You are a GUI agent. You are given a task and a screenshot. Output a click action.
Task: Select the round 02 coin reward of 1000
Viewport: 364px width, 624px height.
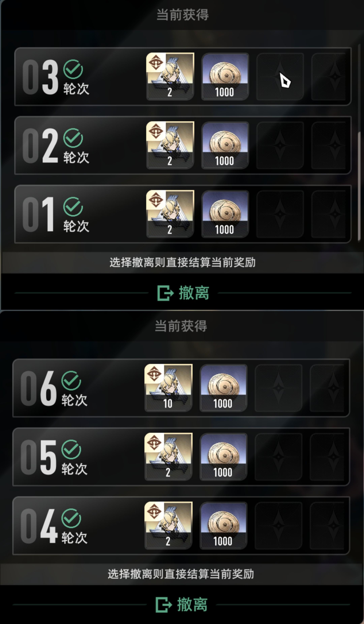[225, 145]
